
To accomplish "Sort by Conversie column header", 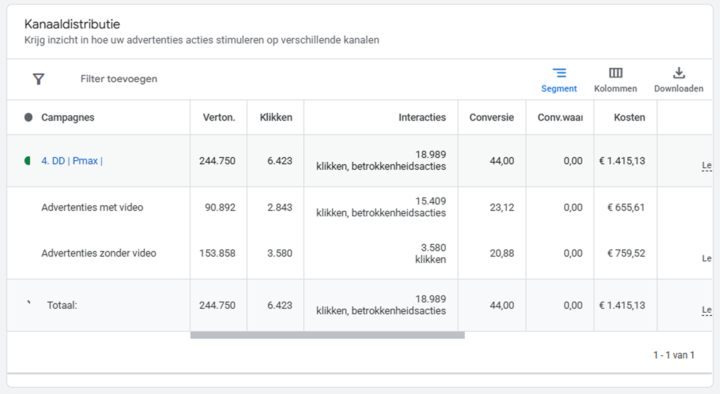I will (x=491, y=118).
